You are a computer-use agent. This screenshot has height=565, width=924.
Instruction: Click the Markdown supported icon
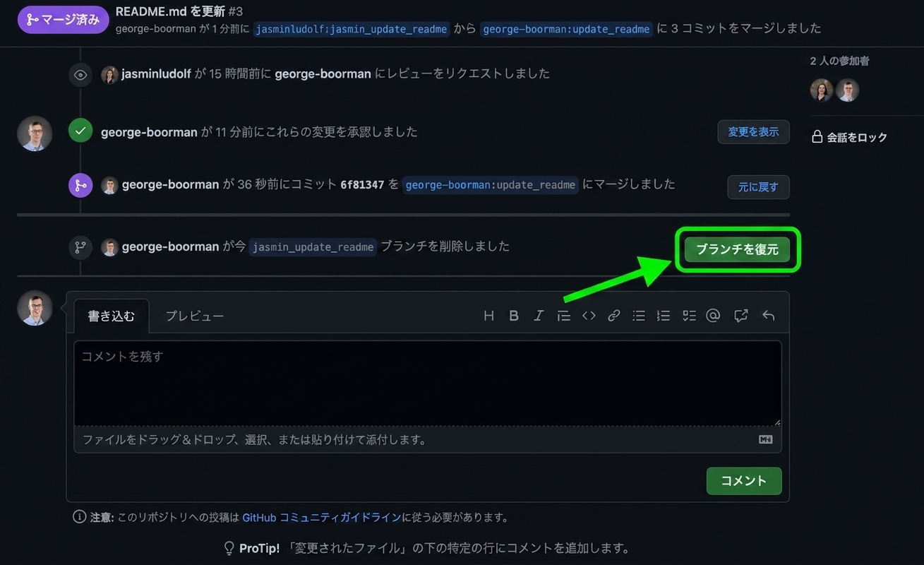pyautogui.click(x=765, y=439)
